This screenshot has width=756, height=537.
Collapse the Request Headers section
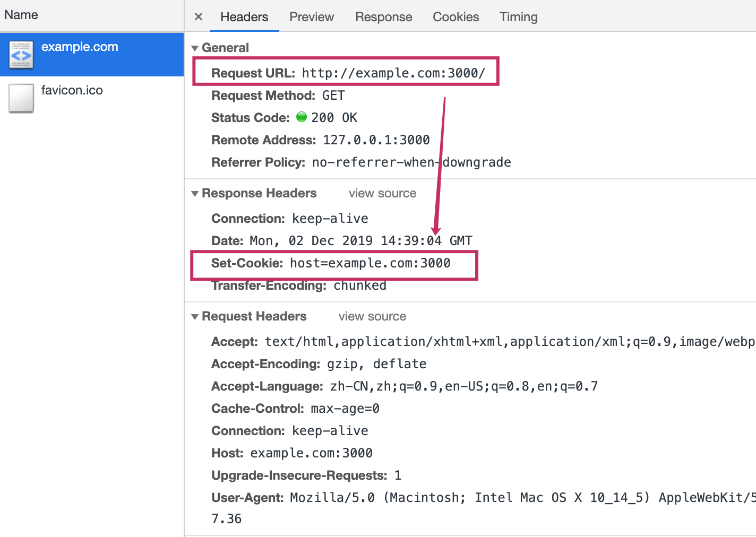(195, 317)
